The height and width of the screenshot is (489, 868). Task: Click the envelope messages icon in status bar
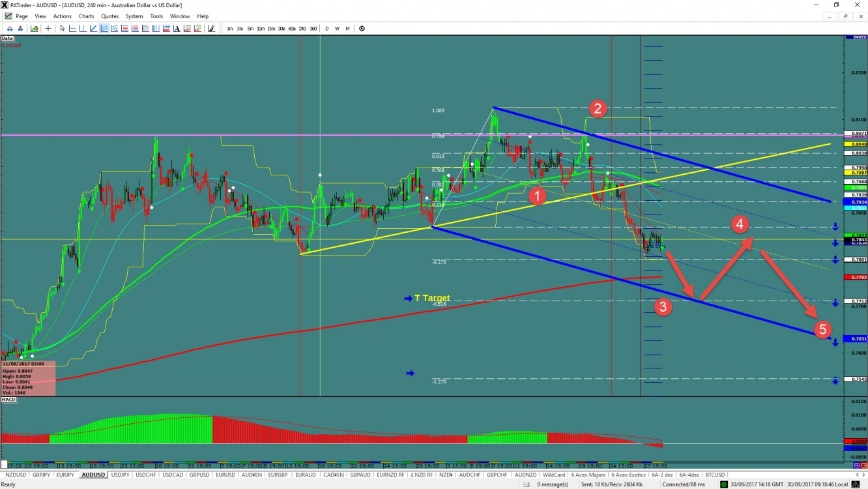point(527,484)
